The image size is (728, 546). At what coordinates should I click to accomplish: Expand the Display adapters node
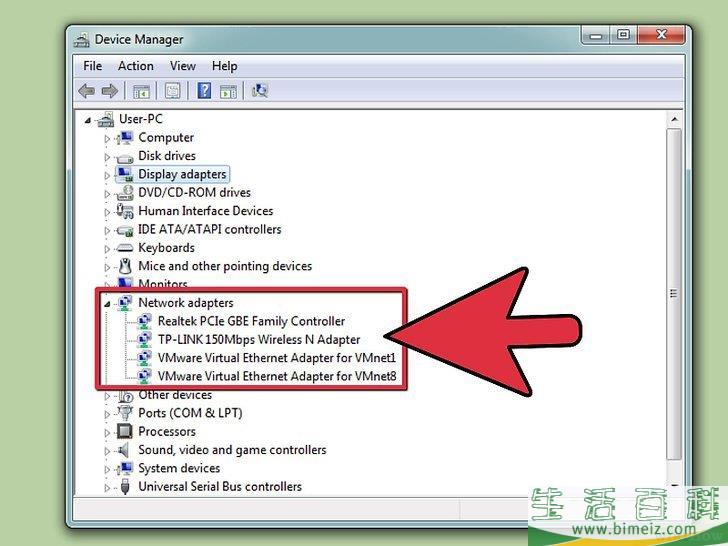107,174
